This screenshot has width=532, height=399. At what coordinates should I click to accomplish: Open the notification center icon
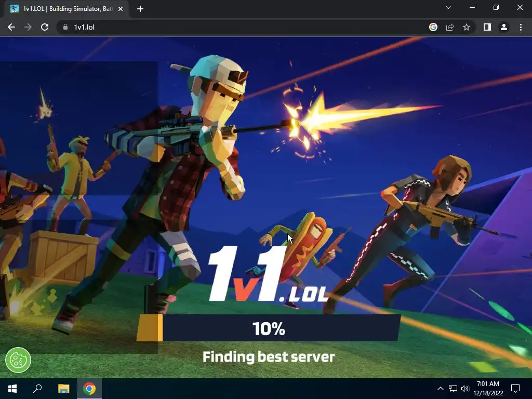click(x=515, y=389)
